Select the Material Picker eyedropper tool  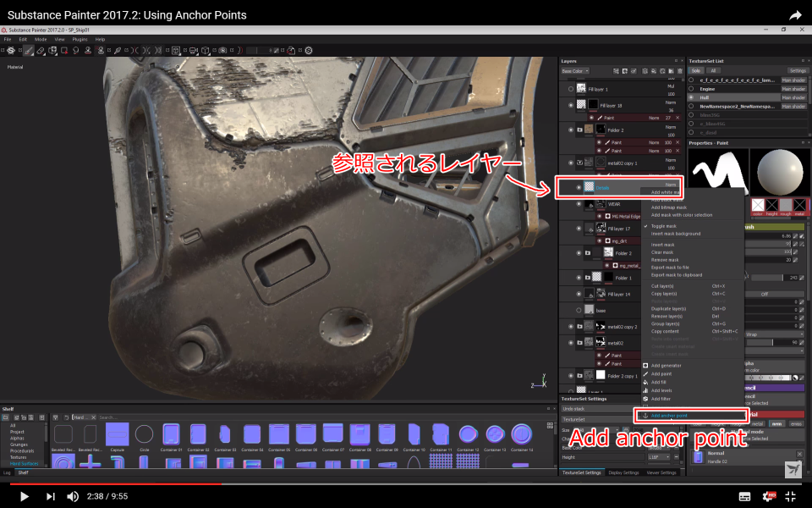118,50
